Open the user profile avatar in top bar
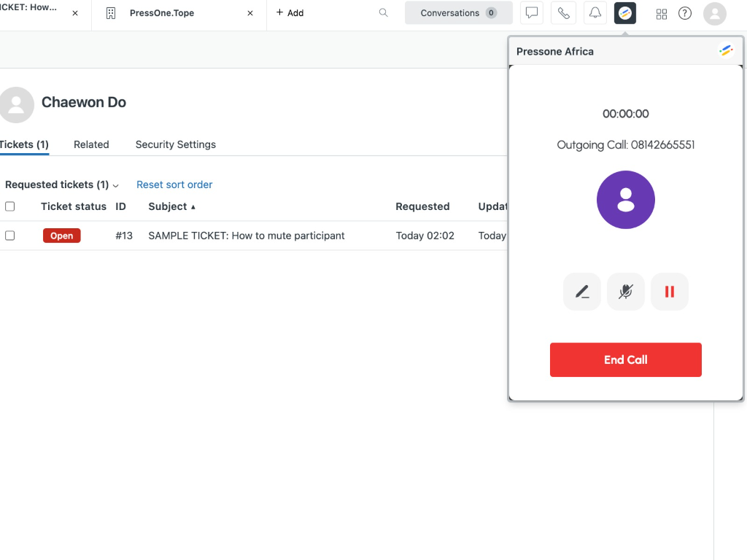The height and width of the screenshot is (560, 747). [714, 13]
